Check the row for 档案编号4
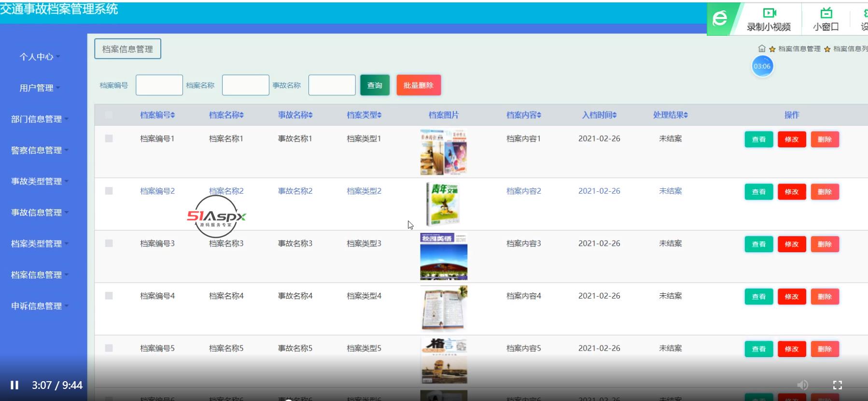The image size is (868, 401). pyautogui.click(x=109, y=296)
